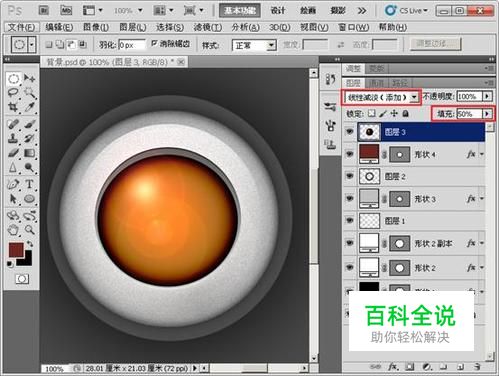Select the Dodge tool
The width and height of the screenshot is (499, 376).
coord(29,167)
